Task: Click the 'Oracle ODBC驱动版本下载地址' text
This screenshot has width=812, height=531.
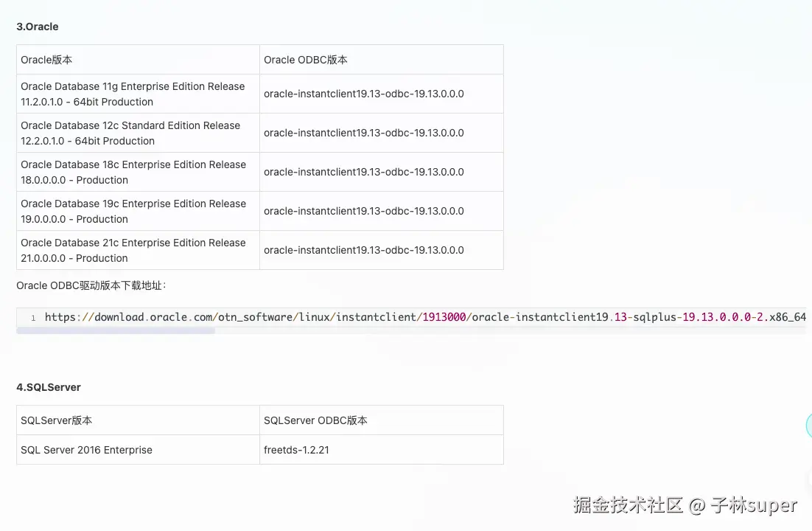Action: tap(91, 285)
